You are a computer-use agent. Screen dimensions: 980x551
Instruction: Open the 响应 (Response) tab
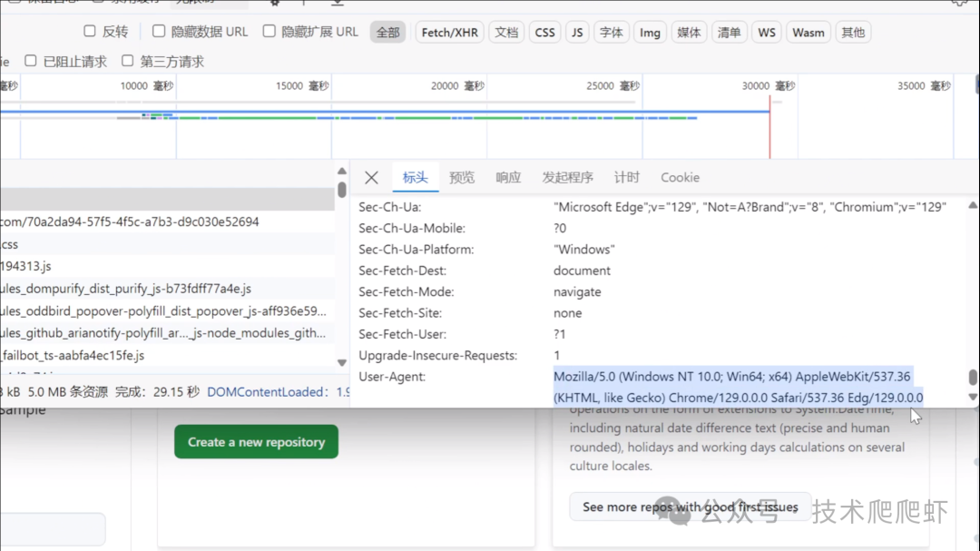pyautogui.click(x=508, y=178)
